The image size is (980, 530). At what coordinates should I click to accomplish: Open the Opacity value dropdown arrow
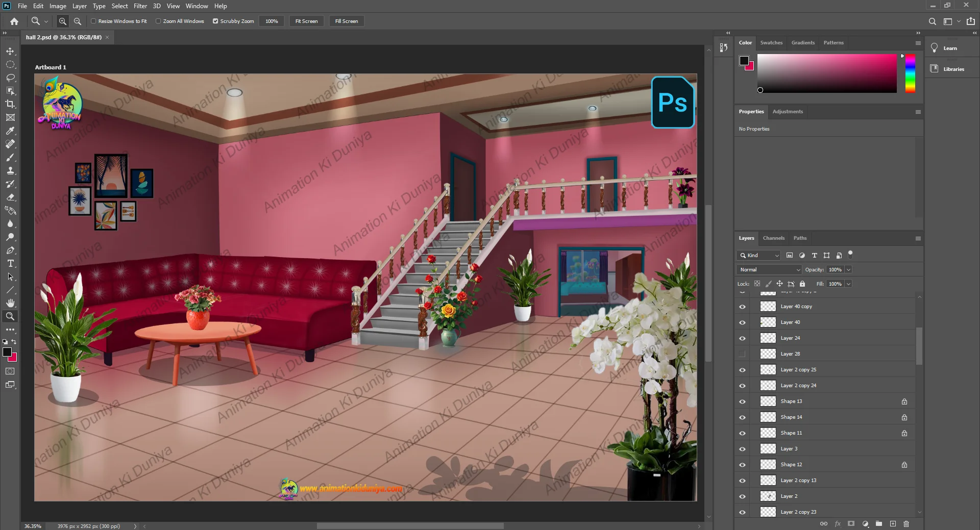[848, 269]
